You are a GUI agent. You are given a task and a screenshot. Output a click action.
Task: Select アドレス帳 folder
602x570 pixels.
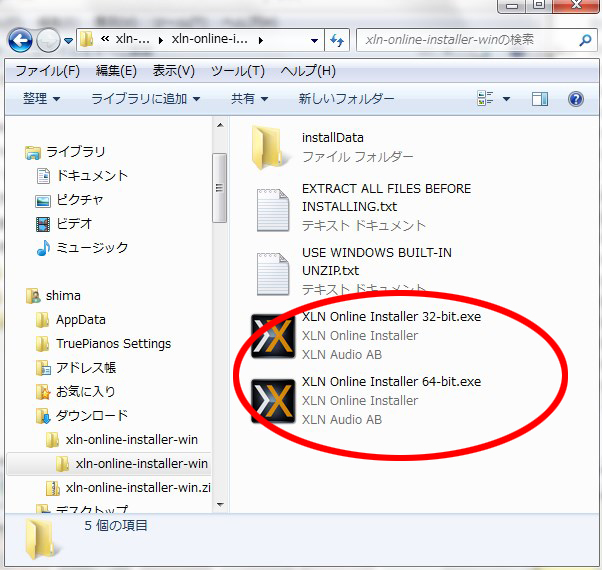[x=86, y=367]
